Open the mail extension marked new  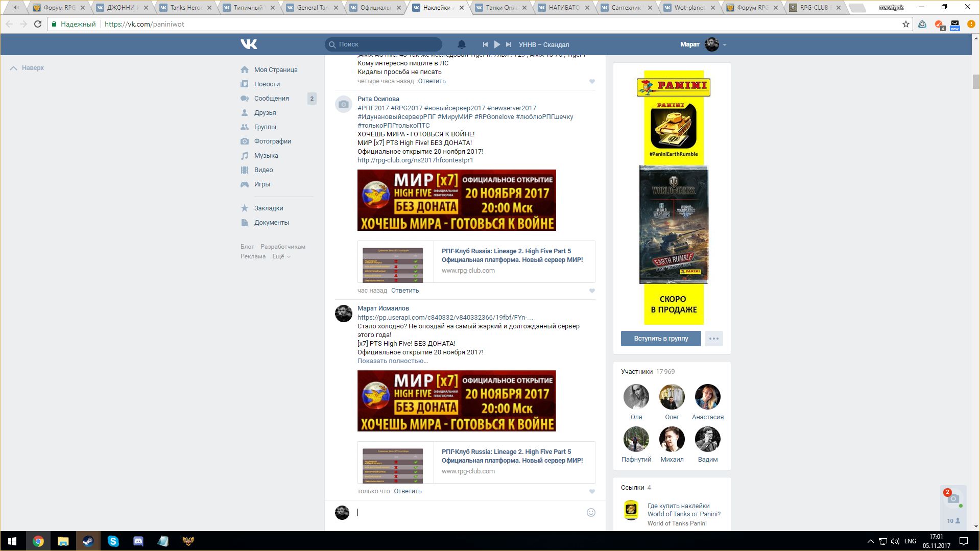[x=954, y=25]
